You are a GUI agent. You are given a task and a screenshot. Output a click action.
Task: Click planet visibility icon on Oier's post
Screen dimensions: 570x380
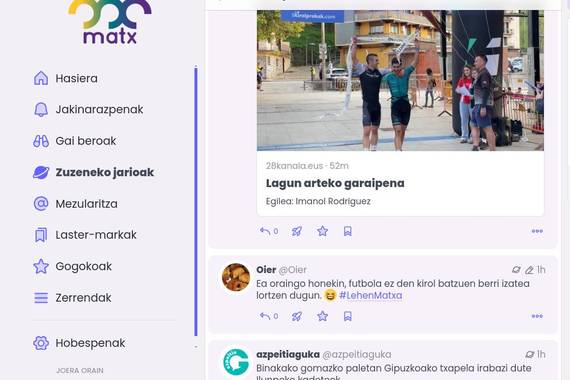[516, 270]
